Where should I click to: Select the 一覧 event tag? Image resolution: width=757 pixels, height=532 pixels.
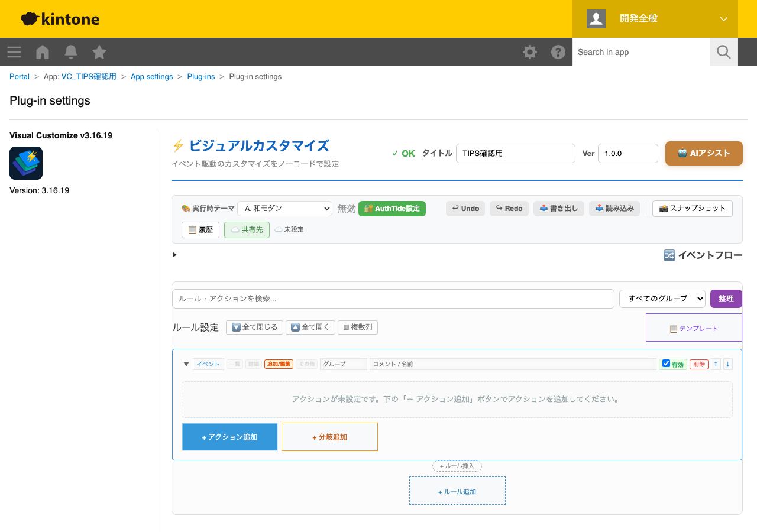(x=235, y=364)
